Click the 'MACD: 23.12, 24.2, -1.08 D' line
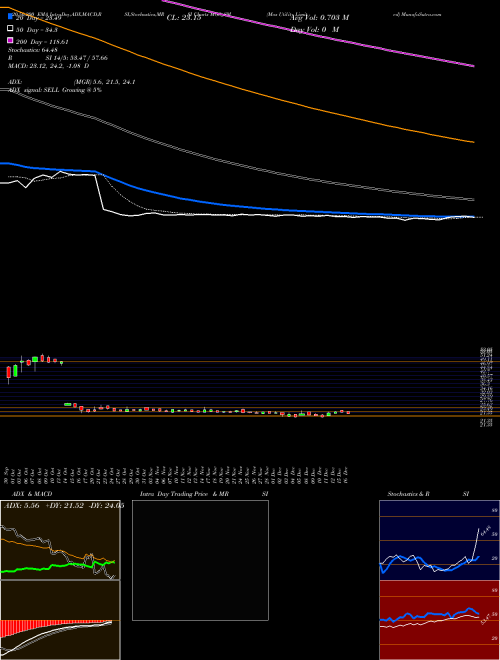500x660 pixels. point(49,66)
